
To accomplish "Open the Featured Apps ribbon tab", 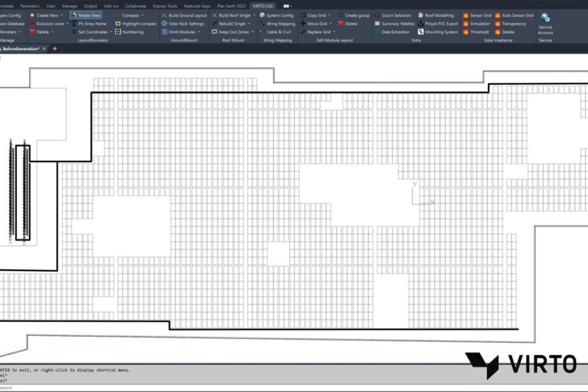I will click(x=198, y=6).
